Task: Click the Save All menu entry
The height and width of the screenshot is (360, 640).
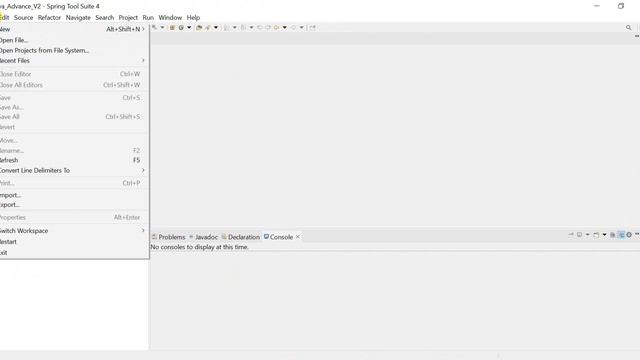Action: click(x=73, y=117)
